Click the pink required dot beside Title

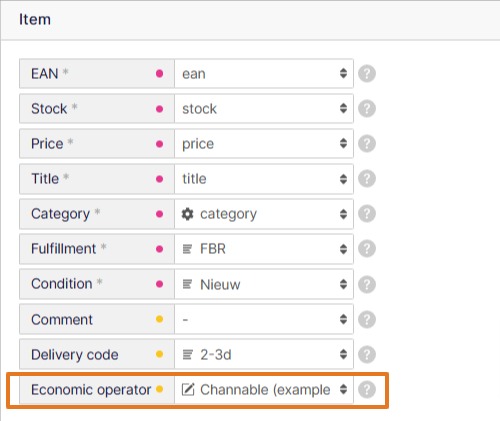tap(159, 179)
